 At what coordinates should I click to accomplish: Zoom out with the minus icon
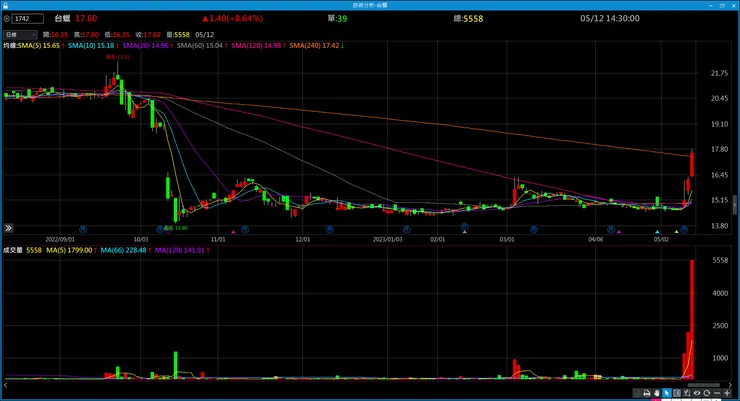click(x=717, y=393)
